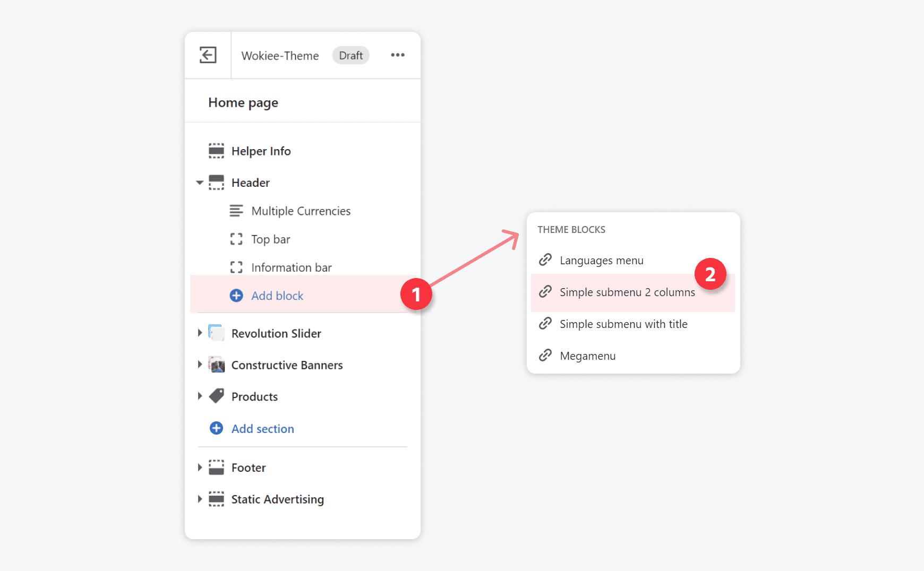Click the Draft status badge
Screen dimensions: 924x571
pyautogui.click(x=350, y=55)
